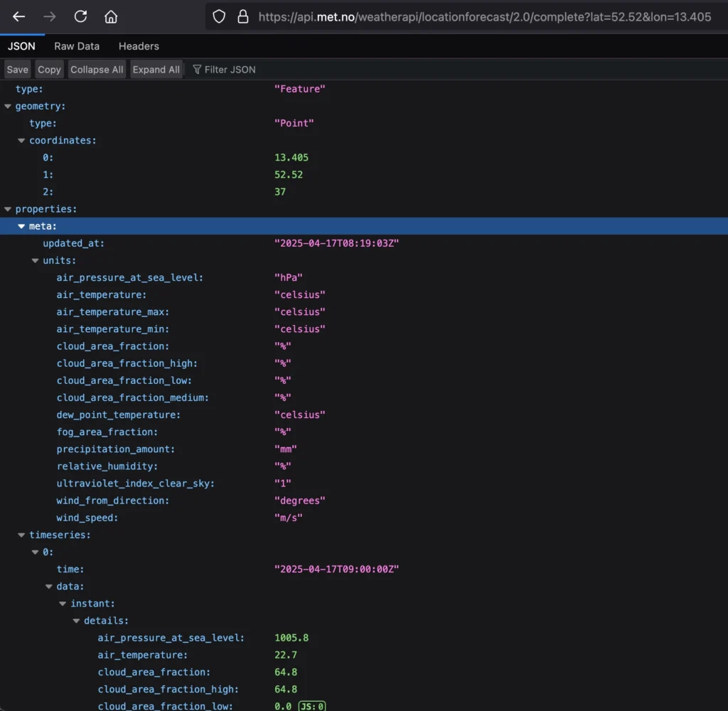Click the Copy button
728x711 pixels.
click(x=49, y=70)
